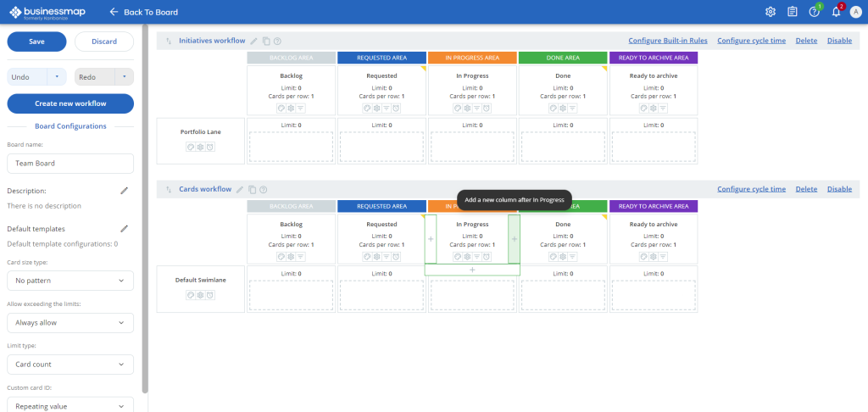The image size is (868, 412).
Task: Open clipboard icon in top header
Action: 793,12
